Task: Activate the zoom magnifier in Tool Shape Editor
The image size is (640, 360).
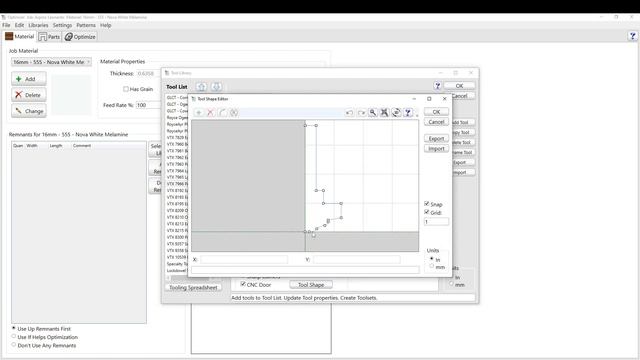Action: coord(373,113)
